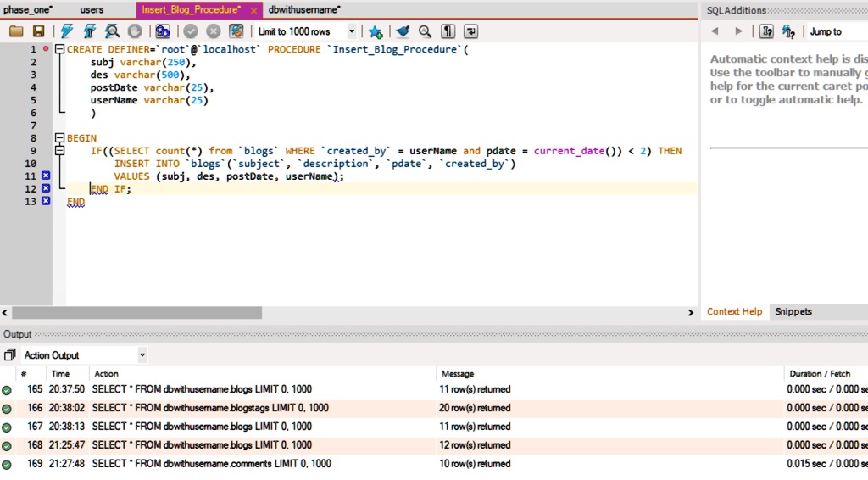Execute statement under cursor lightning icon

89,31
